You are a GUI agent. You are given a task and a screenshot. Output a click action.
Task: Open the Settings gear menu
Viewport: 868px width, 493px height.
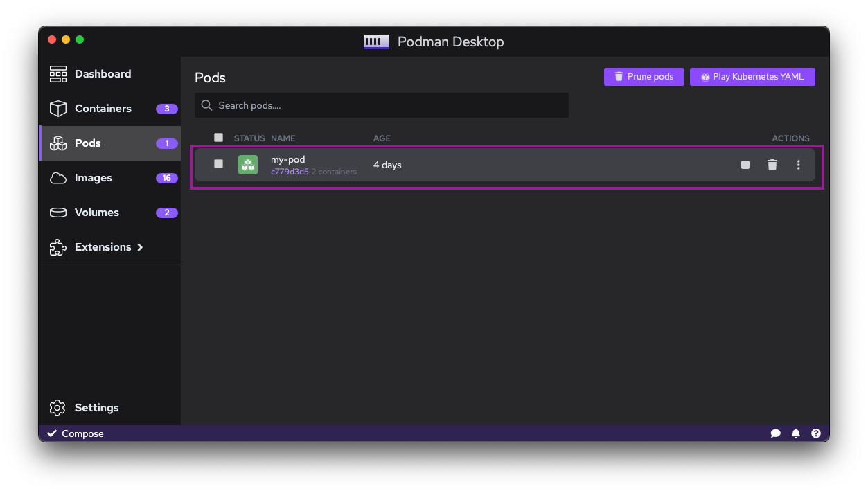coord(57,408)
